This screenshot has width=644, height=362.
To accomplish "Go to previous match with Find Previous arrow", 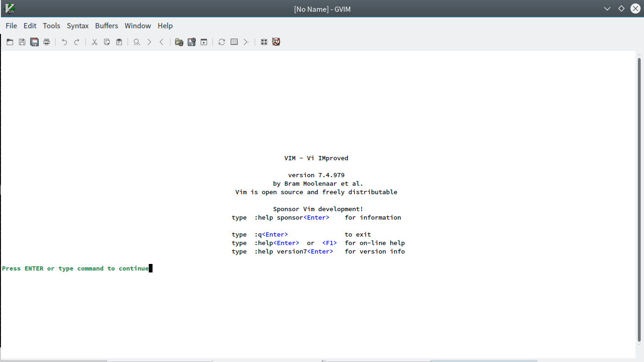I will tap(161, 42).
